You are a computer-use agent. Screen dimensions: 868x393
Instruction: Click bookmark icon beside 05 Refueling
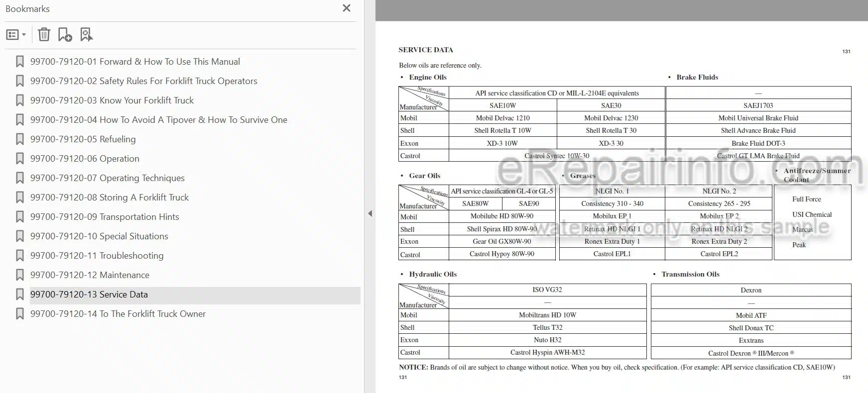(20, 139)
